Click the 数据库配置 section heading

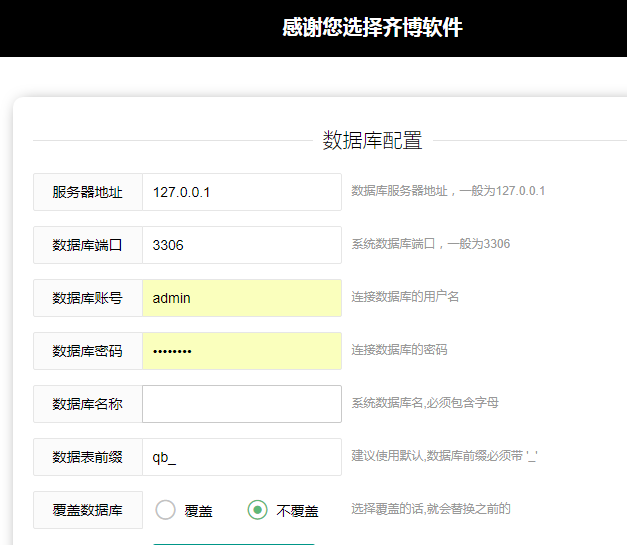pyautogui.click(x=372, y=140)
